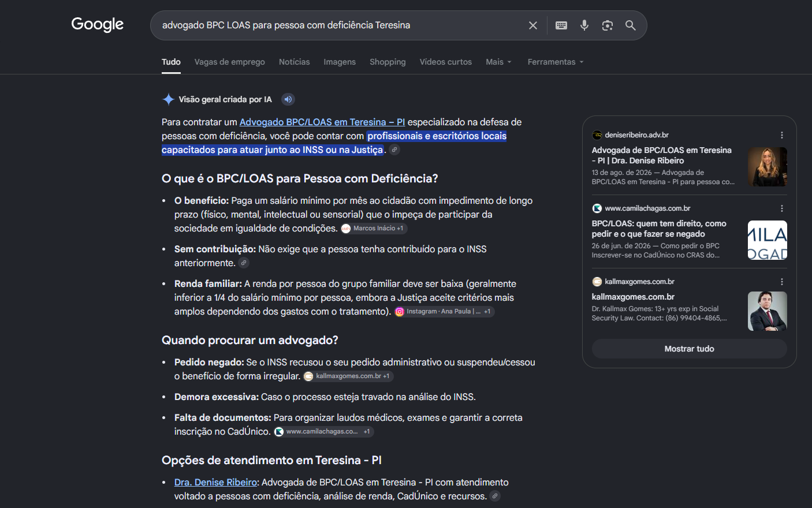Image resolution: width=812 pixels, height=508 pixels.
Task: Switch to the Shopping tab
Action: [388, 62]
